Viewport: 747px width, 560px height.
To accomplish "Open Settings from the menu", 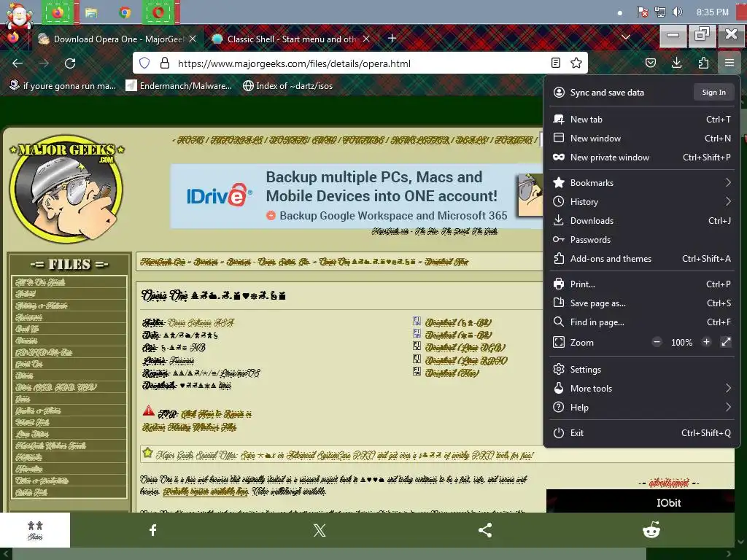I will 642,370.
